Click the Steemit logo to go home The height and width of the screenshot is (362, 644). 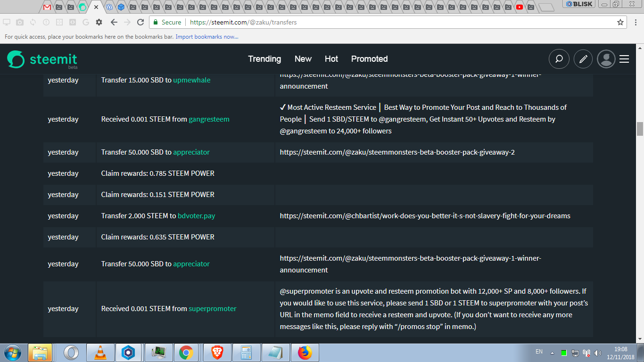pos(42,59)
